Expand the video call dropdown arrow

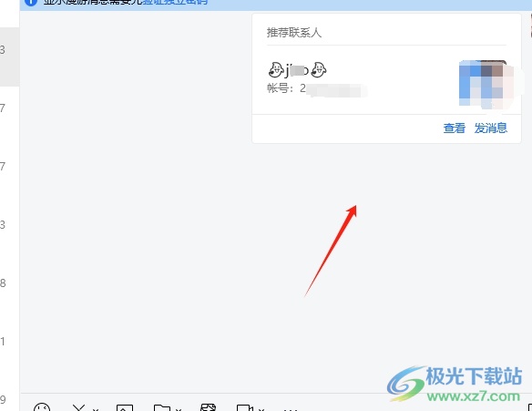[x=261, y=409]
